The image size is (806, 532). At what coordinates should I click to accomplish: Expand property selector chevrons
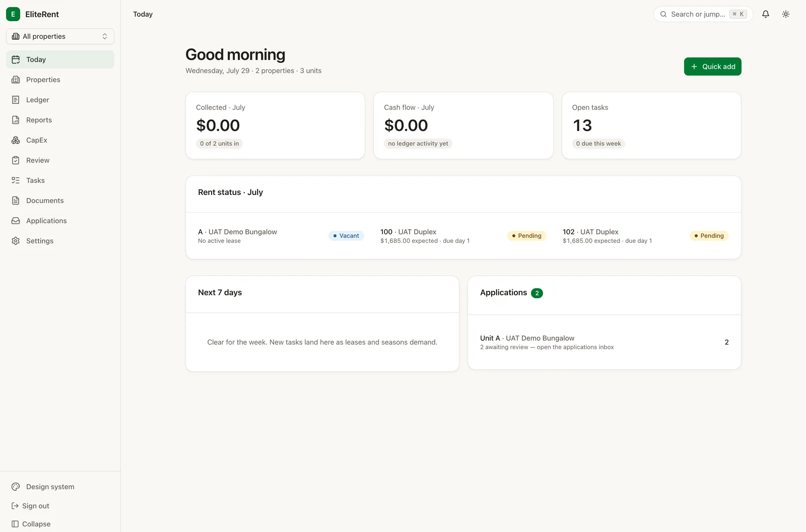[105, 36]
